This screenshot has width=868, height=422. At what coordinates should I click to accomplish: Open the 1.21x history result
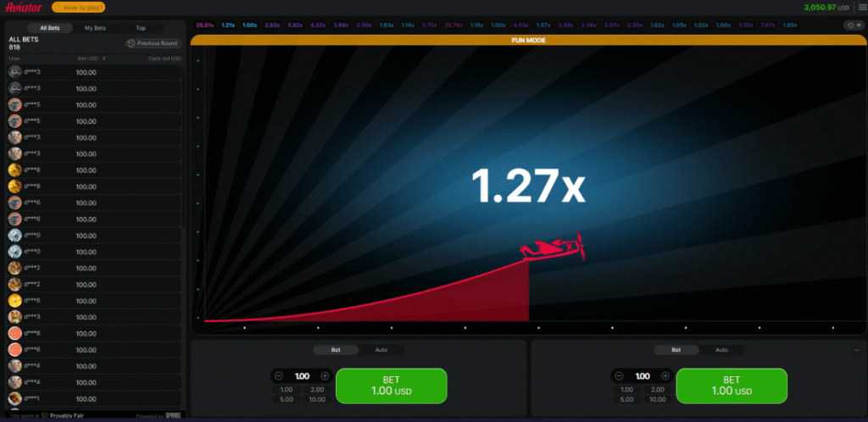(228, 25)
